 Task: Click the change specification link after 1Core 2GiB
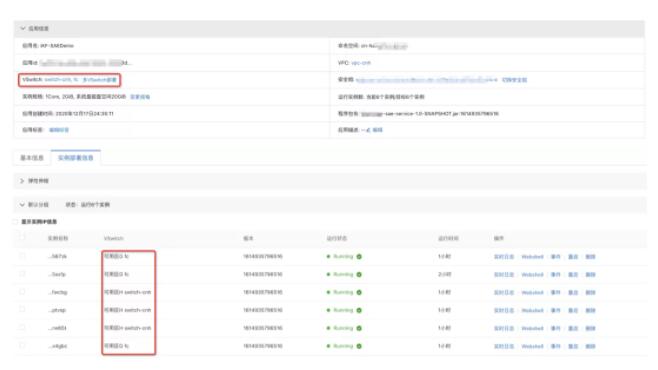pyautogui.click(x=140, y=97)
